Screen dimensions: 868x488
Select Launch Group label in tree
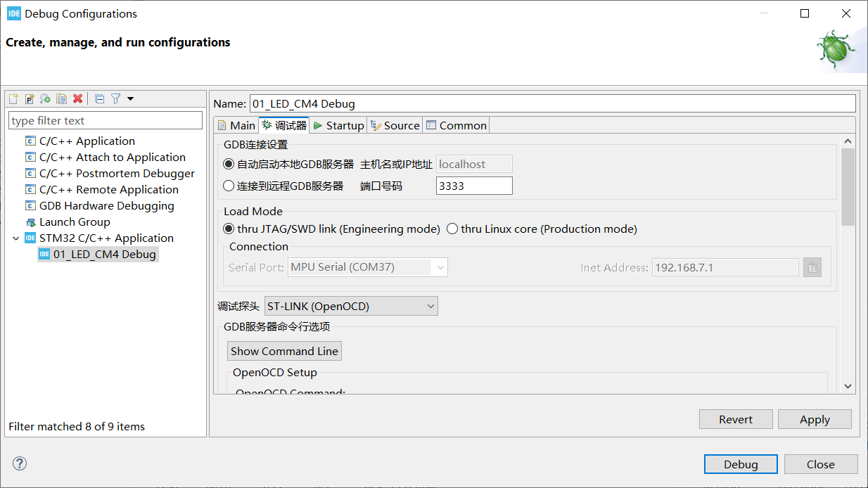[x=75, y=222]
